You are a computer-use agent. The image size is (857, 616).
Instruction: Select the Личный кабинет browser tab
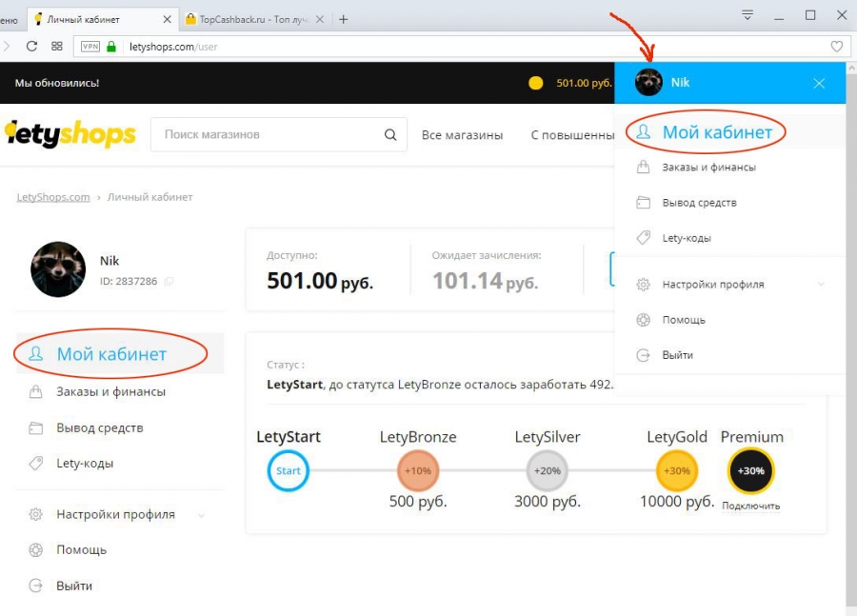[x=103, y=19]
